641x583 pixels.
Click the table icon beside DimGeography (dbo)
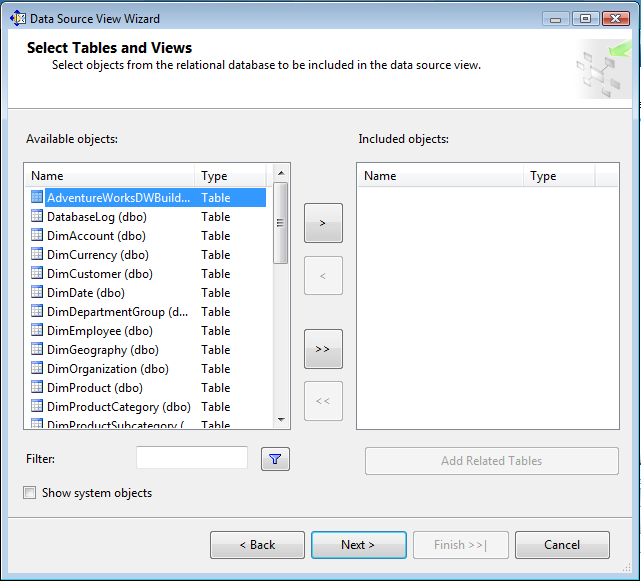pos(37,349)
